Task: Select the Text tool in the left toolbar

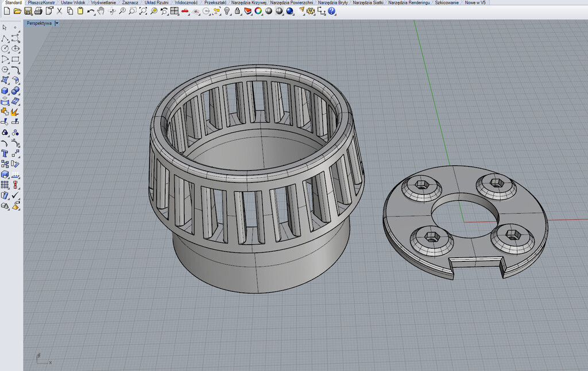Action: click(5, 154)
